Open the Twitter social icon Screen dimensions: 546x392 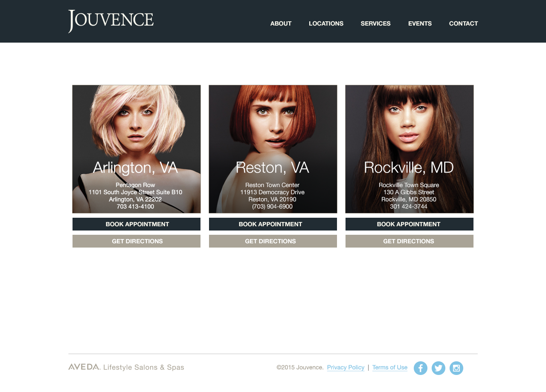coord(439,368)
